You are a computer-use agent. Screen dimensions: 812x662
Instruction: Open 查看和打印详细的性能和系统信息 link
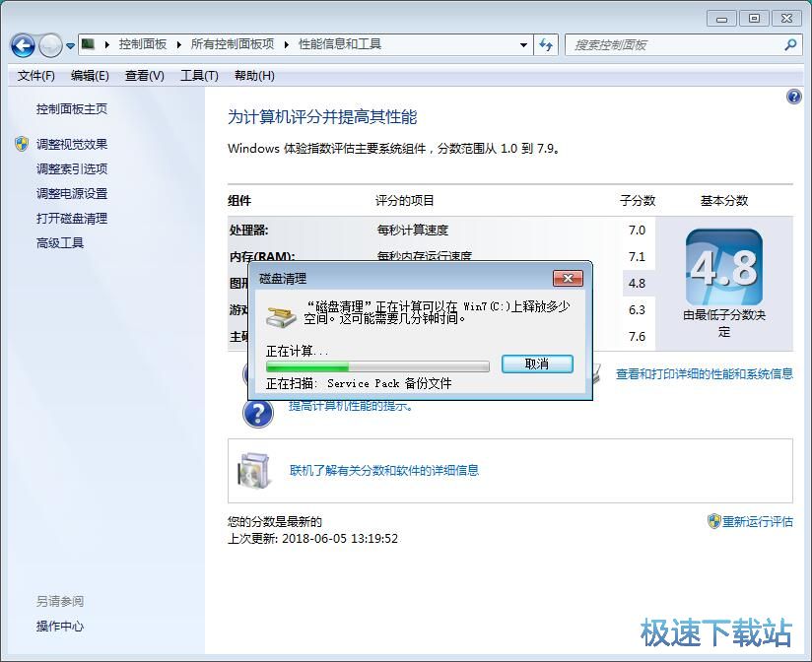point(705,374)
